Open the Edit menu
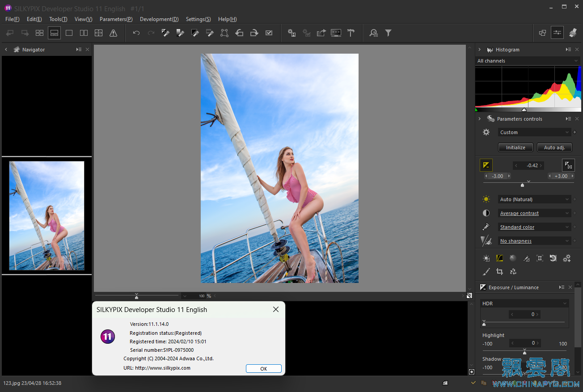Viewport: 583px width, 392px height. [x=34, y=19]
